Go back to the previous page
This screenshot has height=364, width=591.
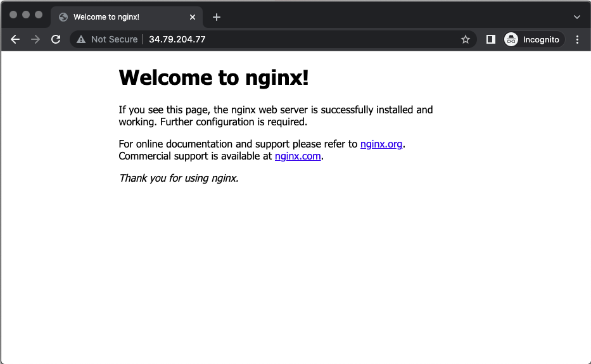pos(15,39)
